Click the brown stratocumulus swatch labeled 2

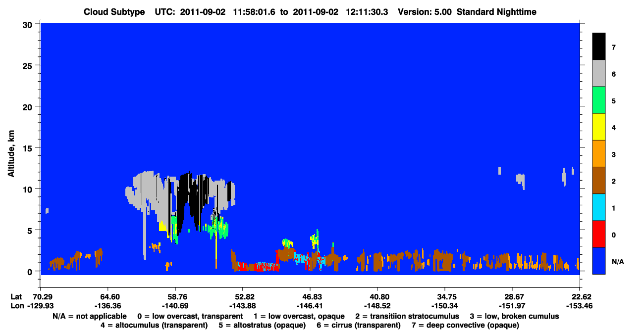(599, 181)
